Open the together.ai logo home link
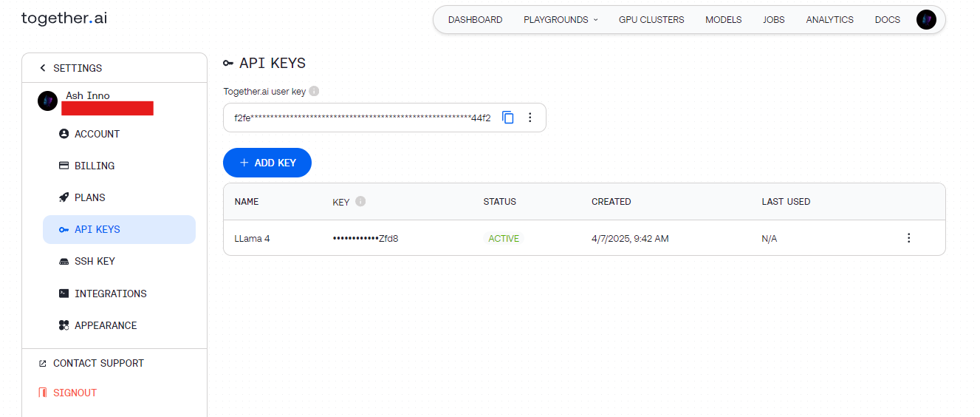Image resolution: width=980 pixels, height=417 pixels. (64, 18)
